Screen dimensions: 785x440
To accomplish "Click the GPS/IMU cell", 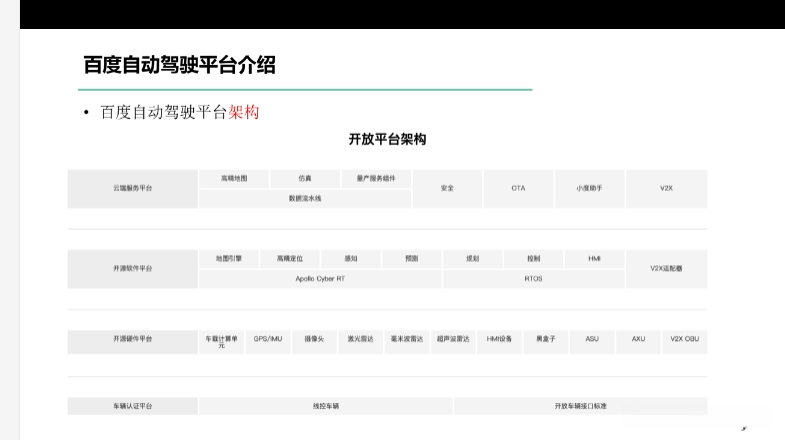I will pos(268,342).
